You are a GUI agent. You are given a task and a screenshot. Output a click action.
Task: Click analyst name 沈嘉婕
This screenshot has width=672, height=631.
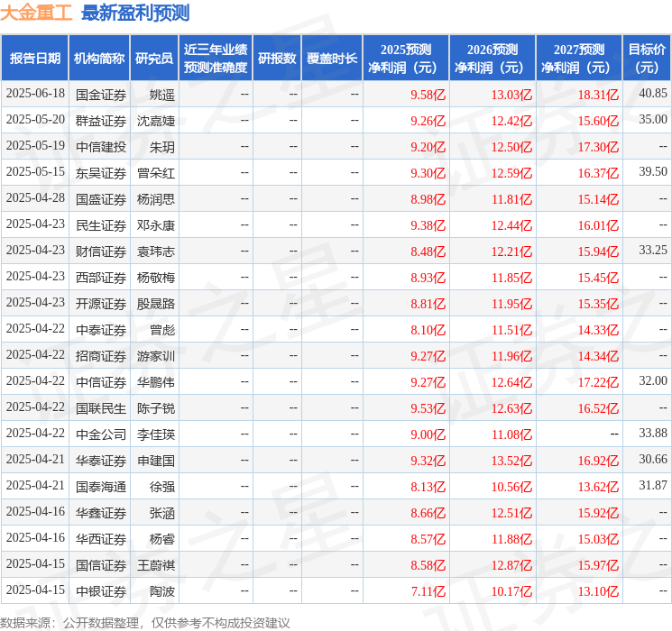point(155,120)
